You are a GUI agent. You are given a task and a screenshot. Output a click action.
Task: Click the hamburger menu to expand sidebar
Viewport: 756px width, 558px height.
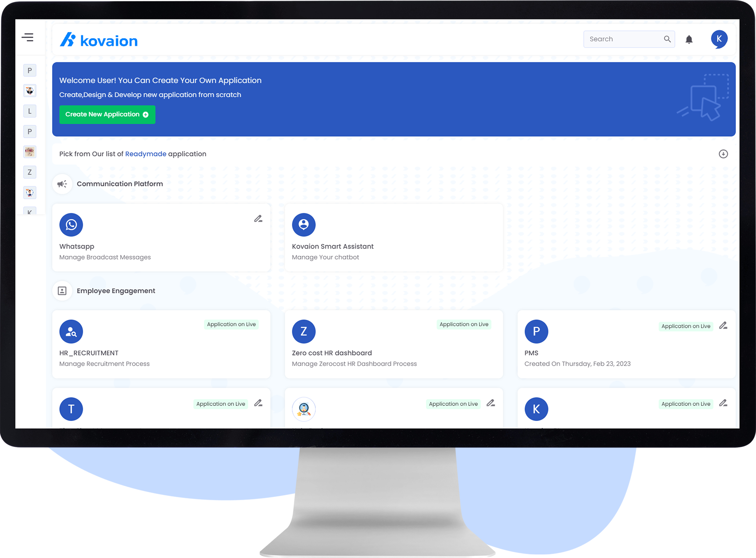(x=28, y=38)
